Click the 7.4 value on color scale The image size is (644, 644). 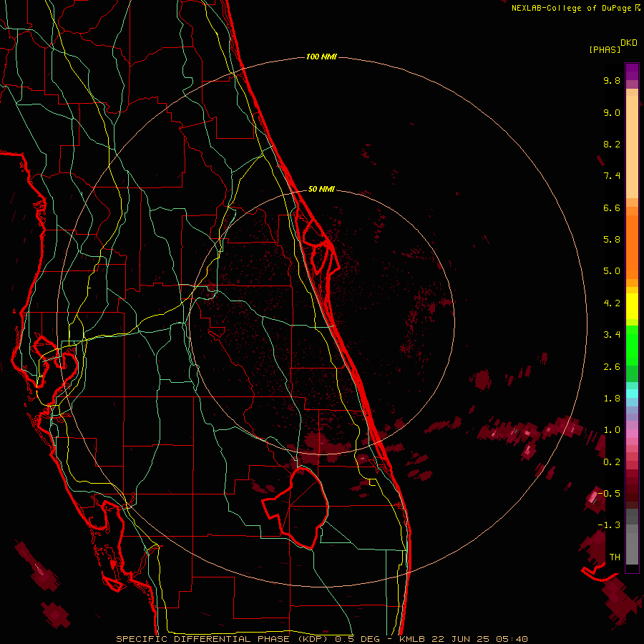[x=612, y=176]
